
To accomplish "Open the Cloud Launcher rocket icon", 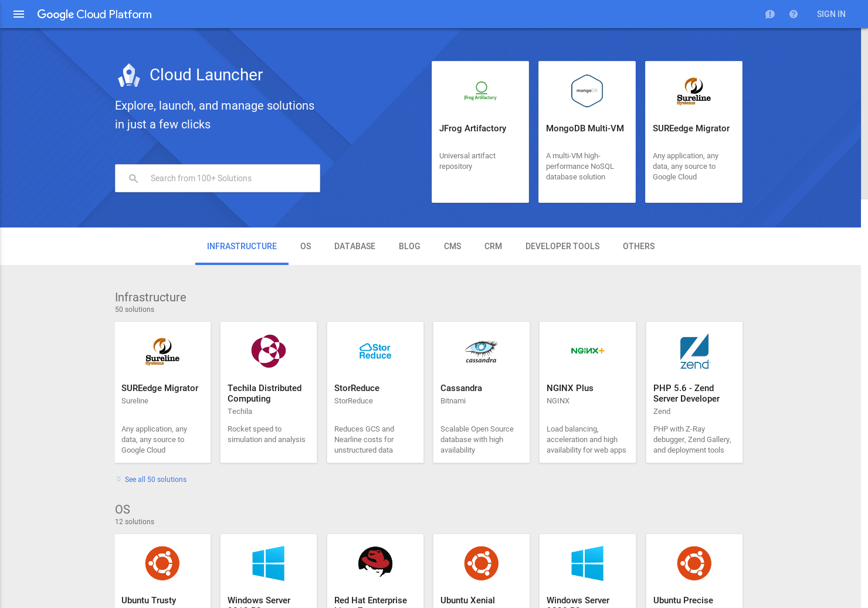I will pyautogui.click(x=128, y=75).
